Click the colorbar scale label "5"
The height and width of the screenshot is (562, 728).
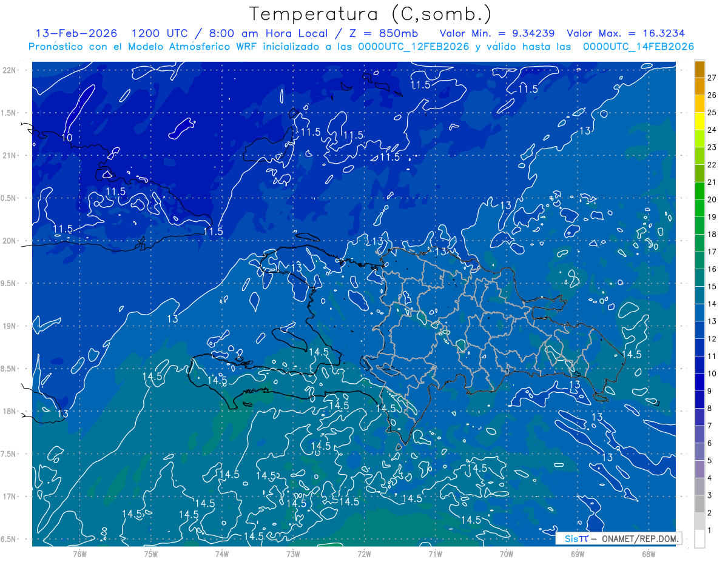710,461
